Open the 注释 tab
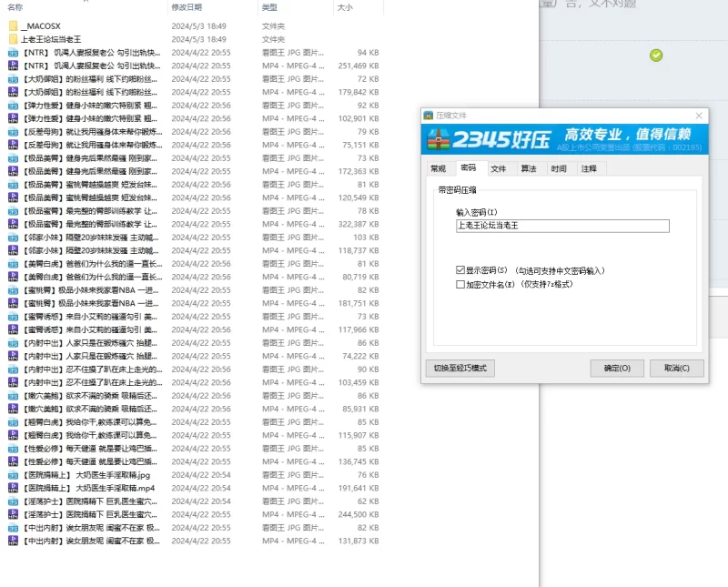Screen dimensions: 728x587 coord(589,169)
